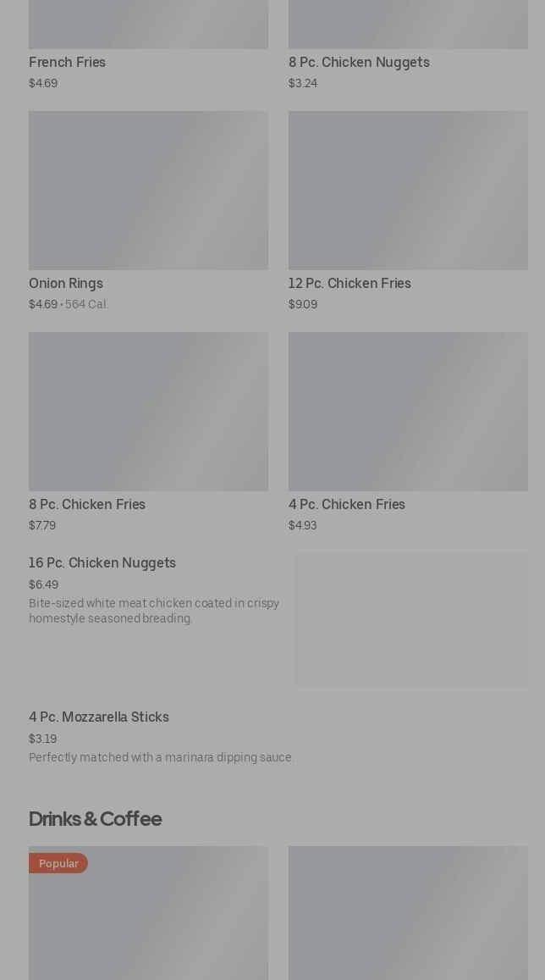Click the Onion Rings product image
The image size is (545, 980).
point(148,191)
